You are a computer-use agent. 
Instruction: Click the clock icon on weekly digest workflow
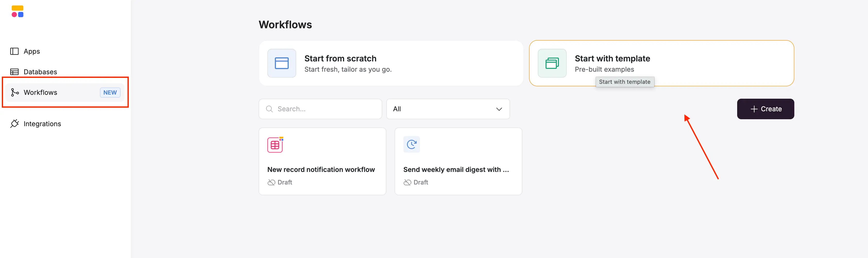click(411, 144)
